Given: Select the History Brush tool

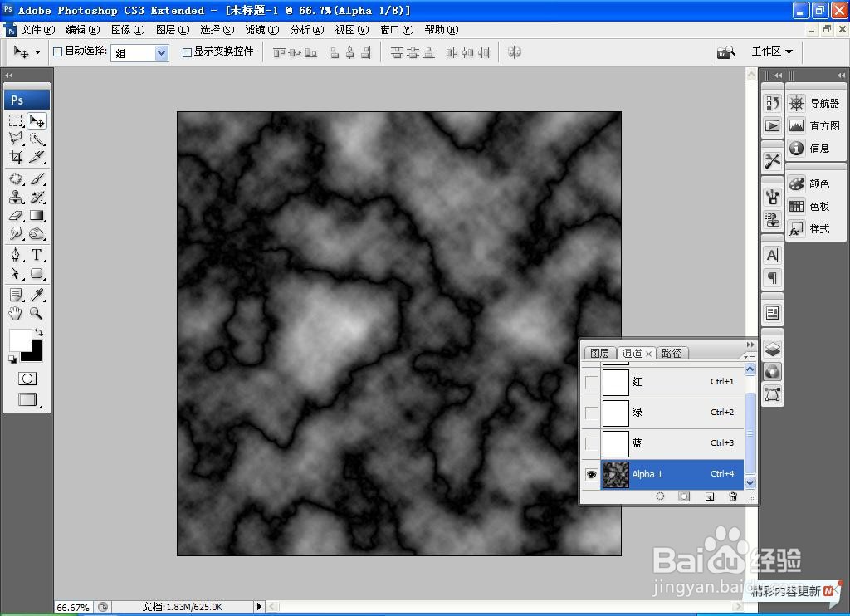Looking at the screenshot, I should tap(37, 197).
